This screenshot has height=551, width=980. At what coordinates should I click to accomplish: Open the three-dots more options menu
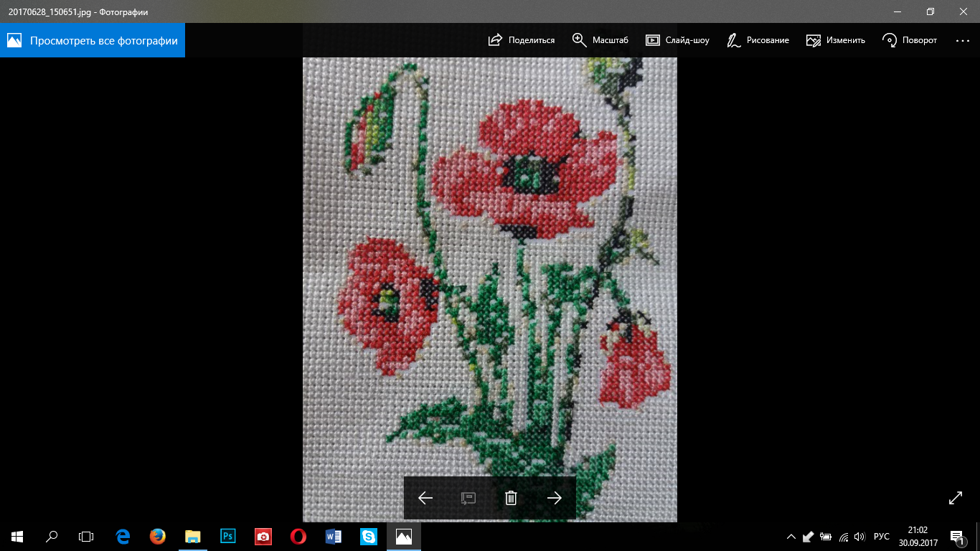963,40
